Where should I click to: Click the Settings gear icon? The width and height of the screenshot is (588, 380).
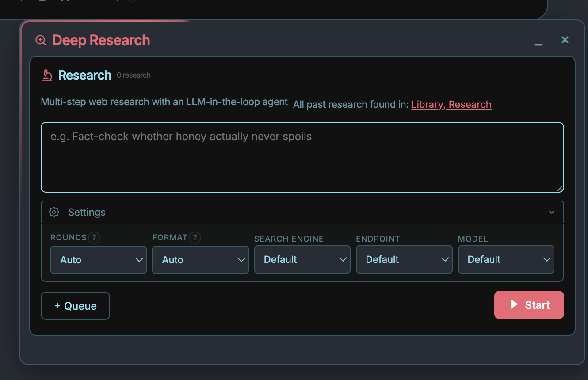54,212
